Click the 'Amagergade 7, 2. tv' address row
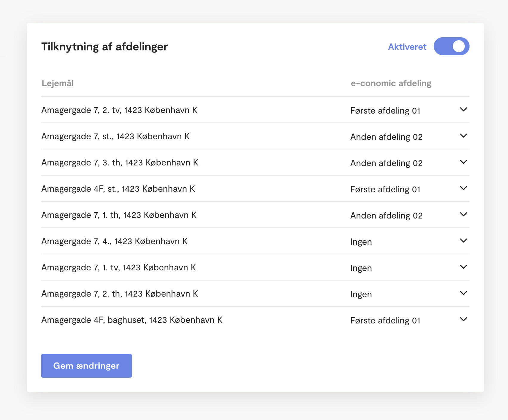Screen dimensions: 508x420 [119, 110]
